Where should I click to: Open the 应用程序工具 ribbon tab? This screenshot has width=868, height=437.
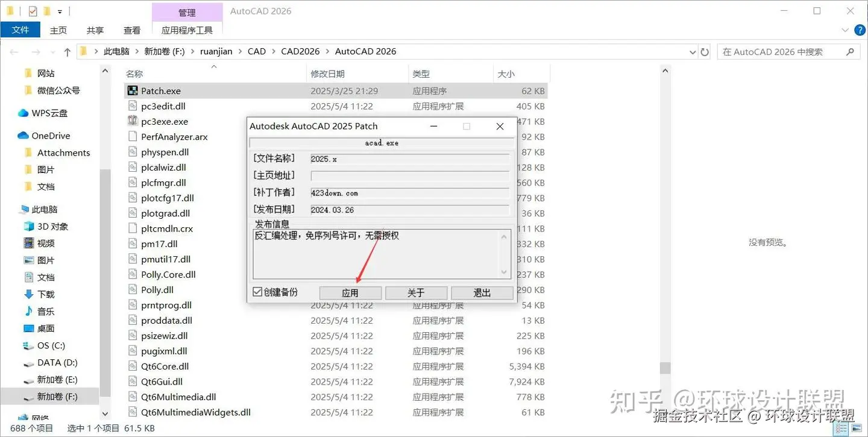point(187,30)
